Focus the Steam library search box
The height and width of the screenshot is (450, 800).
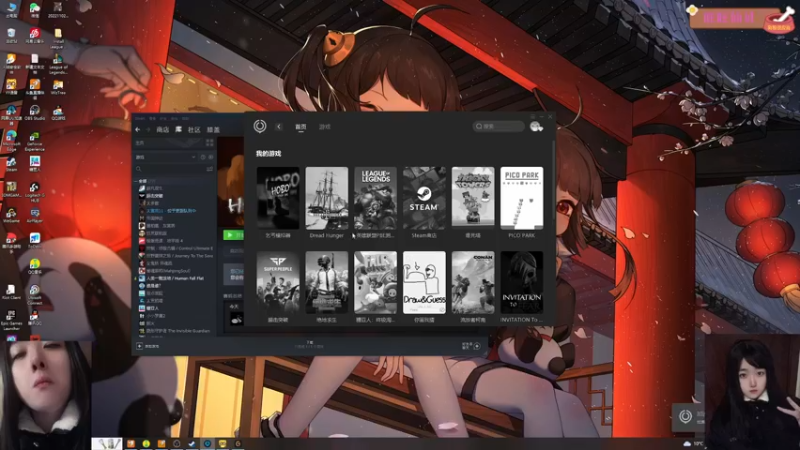tap(170, 169)
